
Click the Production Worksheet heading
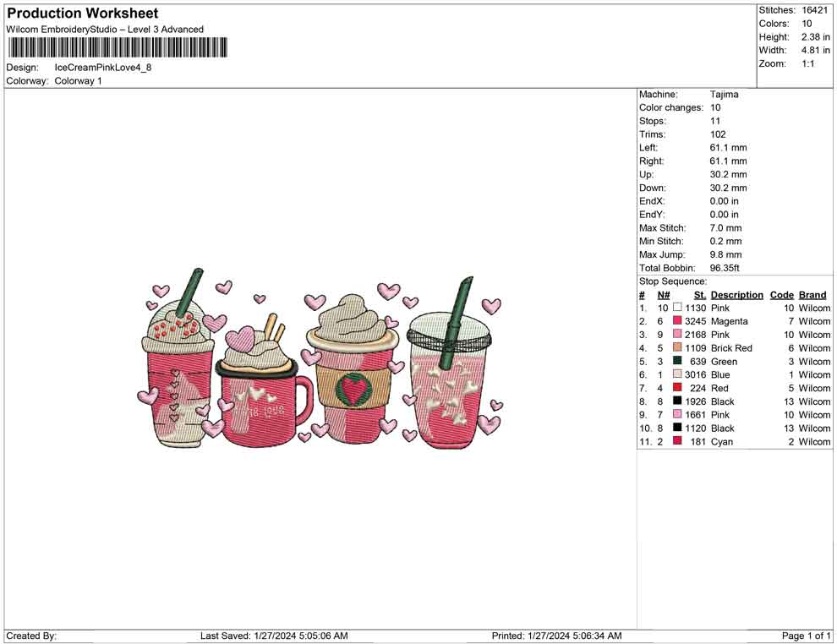point(83,14)
